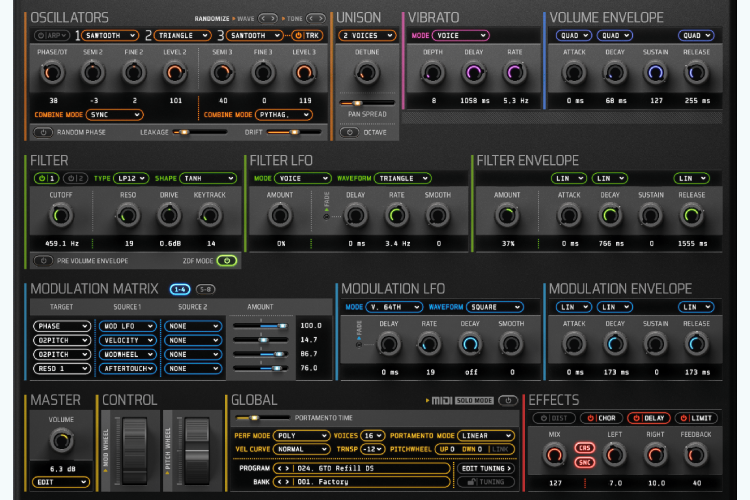Click the Filter Keytrack knob

[x=210, y=216]
